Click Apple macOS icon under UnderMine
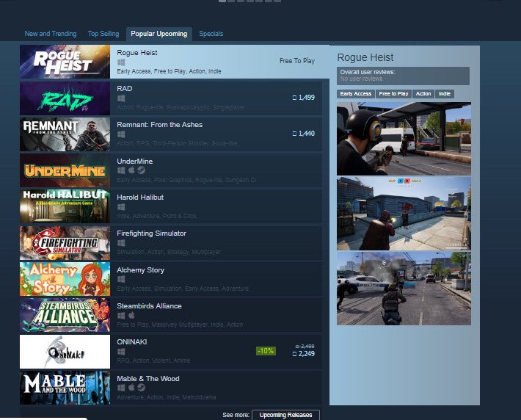Screen dimensions: 521x420 (x=131, y=170)
